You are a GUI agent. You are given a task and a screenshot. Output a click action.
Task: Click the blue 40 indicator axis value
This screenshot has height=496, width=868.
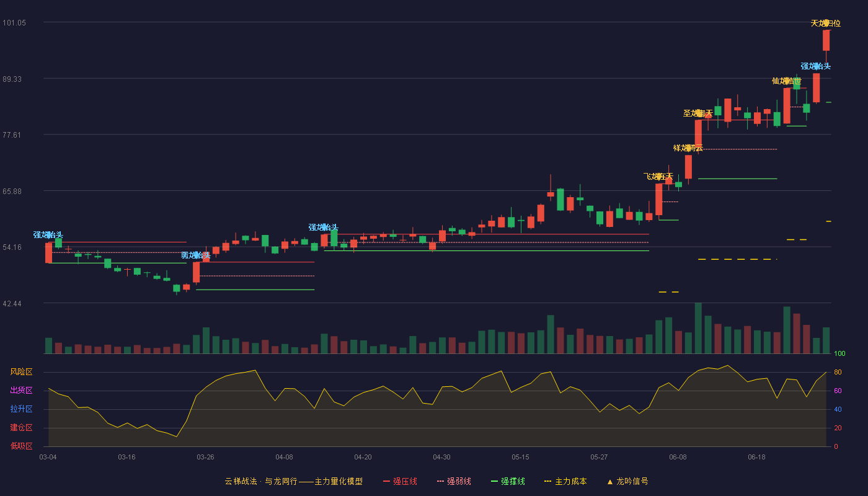coord(837,409)
